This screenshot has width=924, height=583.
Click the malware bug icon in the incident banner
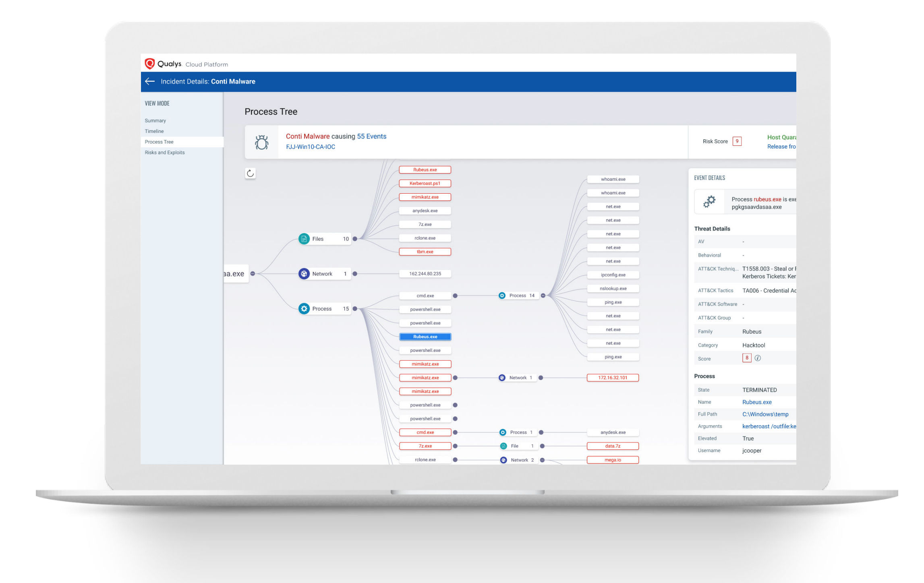click(262, 142)
